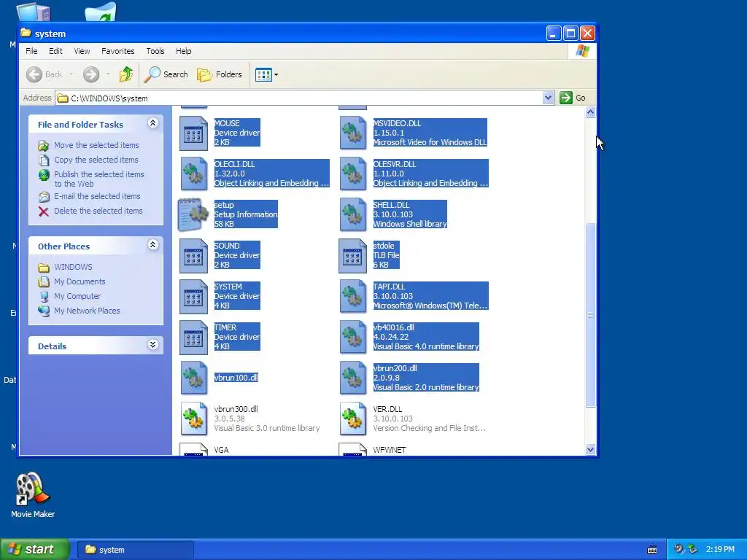
Task: Open My Network Places link
Action: pyautogui.click(x=87, y=311)
